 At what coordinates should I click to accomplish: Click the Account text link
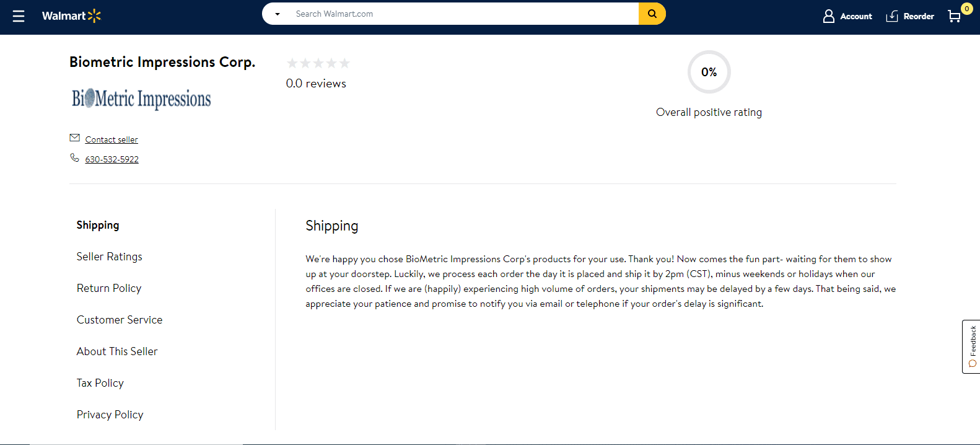856,16
